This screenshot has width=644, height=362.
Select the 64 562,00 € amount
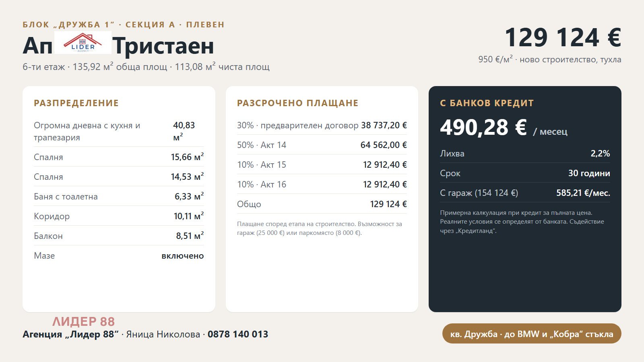pyautogui.click(x=384, y=145)
